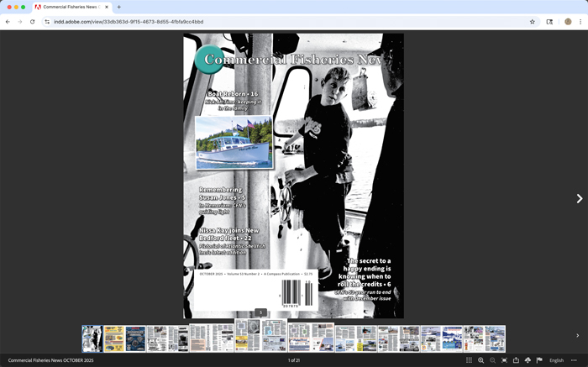Select the Commercial Fisheries News browser tab
The height and width of the screenshot is (367, 588).
pyautogui.click(x=71, y=7)
